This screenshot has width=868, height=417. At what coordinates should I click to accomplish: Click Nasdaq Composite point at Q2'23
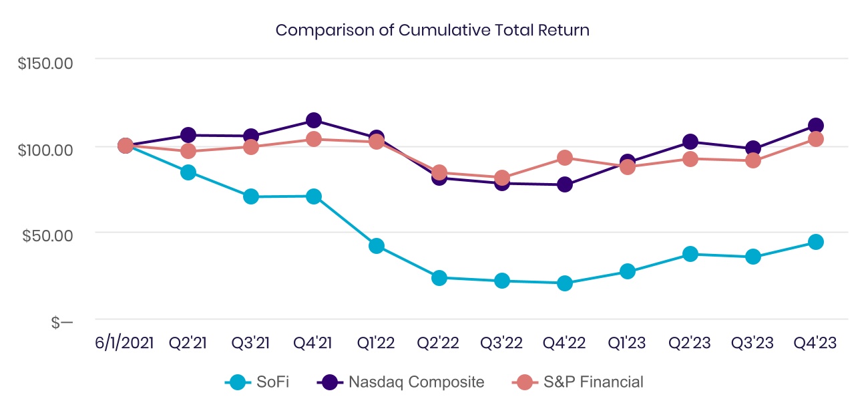[x=690, y=142]
